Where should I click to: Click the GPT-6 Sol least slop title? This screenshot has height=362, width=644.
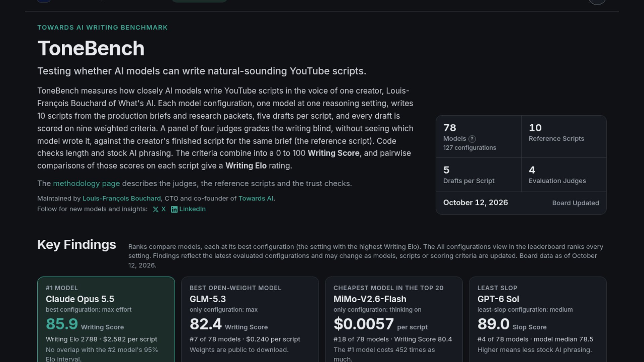pos(498,299)
